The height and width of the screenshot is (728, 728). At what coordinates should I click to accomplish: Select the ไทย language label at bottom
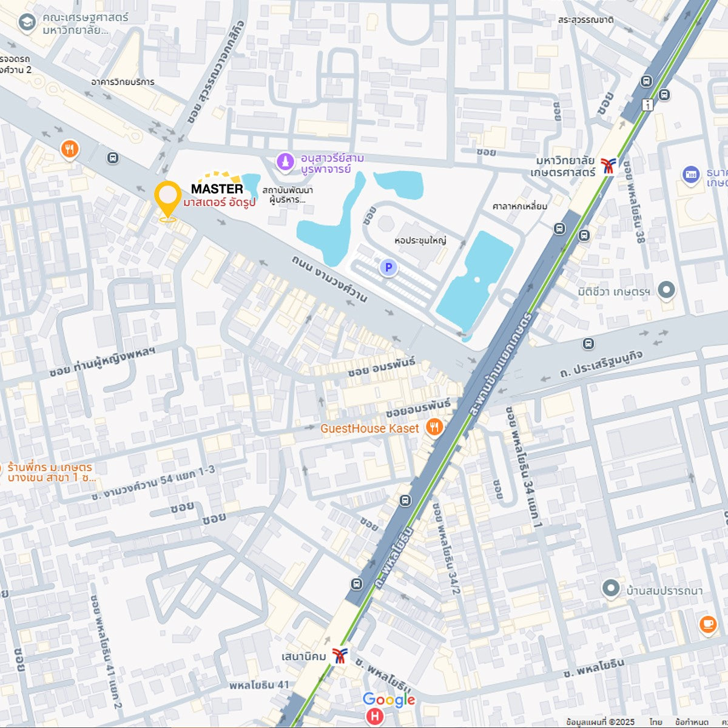tap(656, 722)
